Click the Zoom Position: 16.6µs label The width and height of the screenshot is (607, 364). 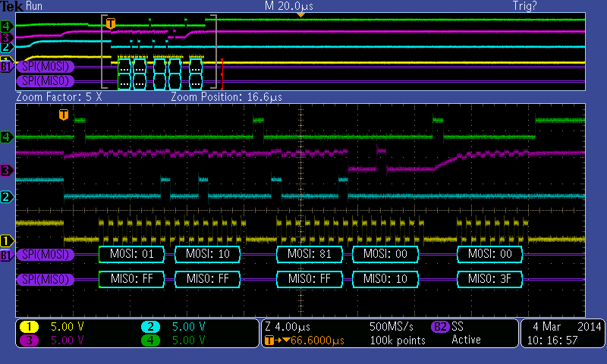226,97
